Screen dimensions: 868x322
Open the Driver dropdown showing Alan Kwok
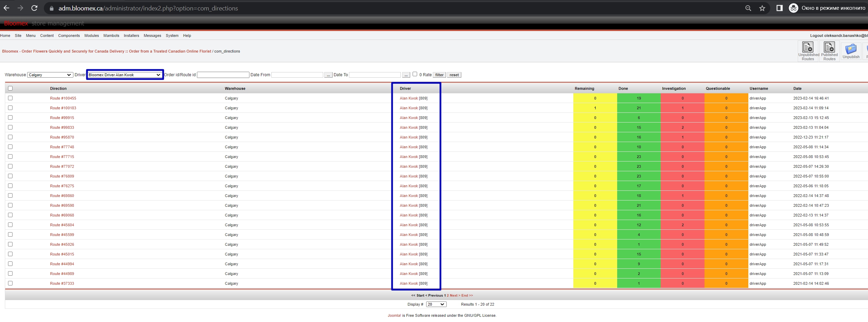click(125, 75)
